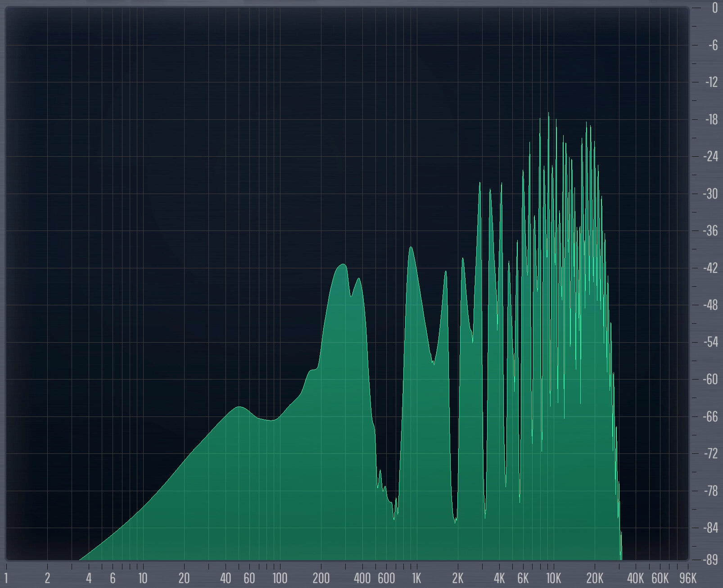Click the 400 Hz frequency label

click(362, 578)
